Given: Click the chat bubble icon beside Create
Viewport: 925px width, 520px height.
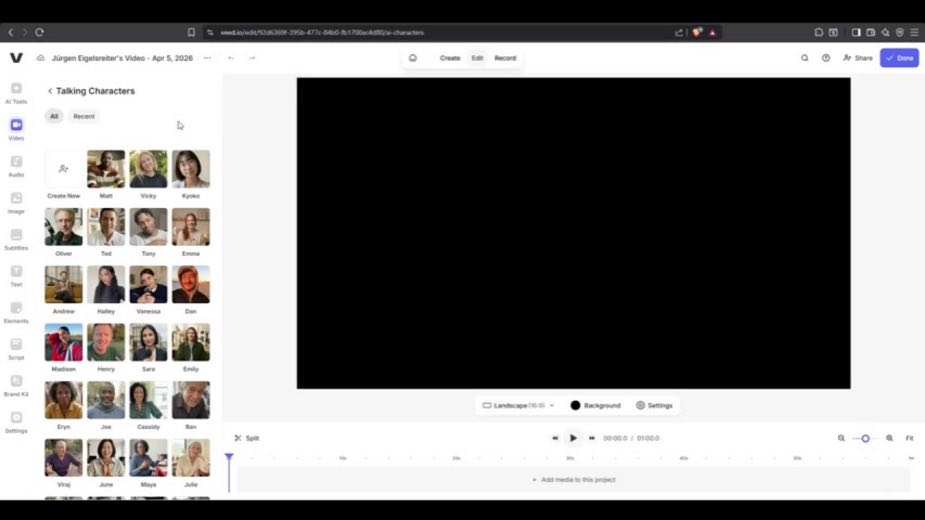Looking at the screenshot, I should 413,58.
